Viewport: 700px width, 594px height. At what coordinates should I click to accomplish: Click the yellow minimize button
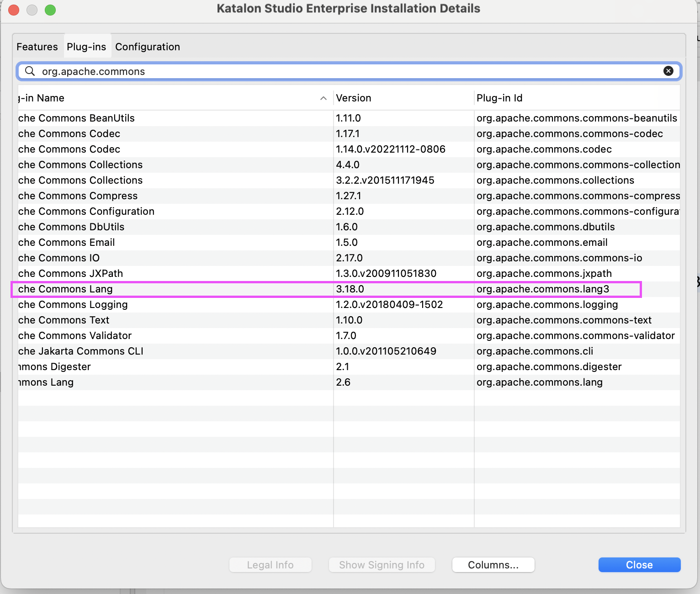pyautogui.click(x=32, y=10)
